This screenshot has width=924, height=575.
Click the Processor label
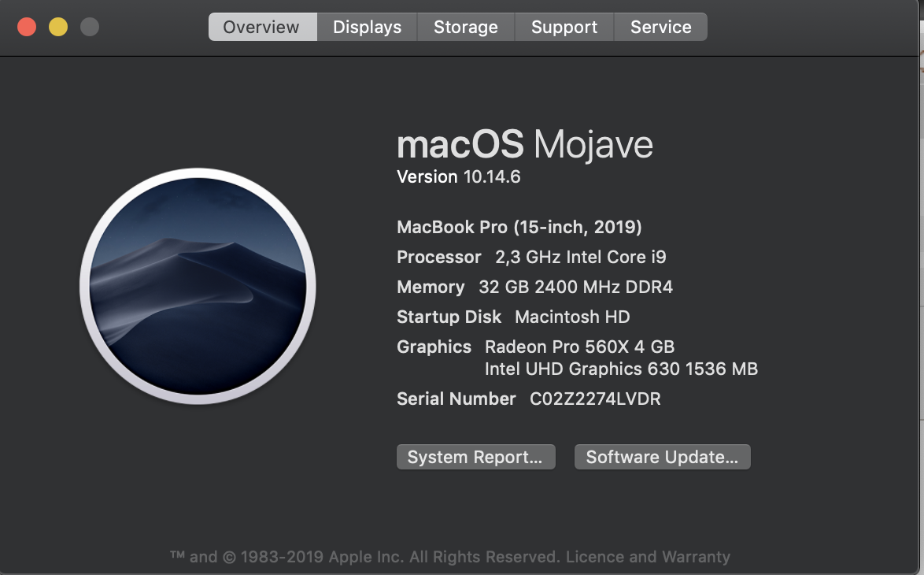pyautogui.click(x=439, y=257)
